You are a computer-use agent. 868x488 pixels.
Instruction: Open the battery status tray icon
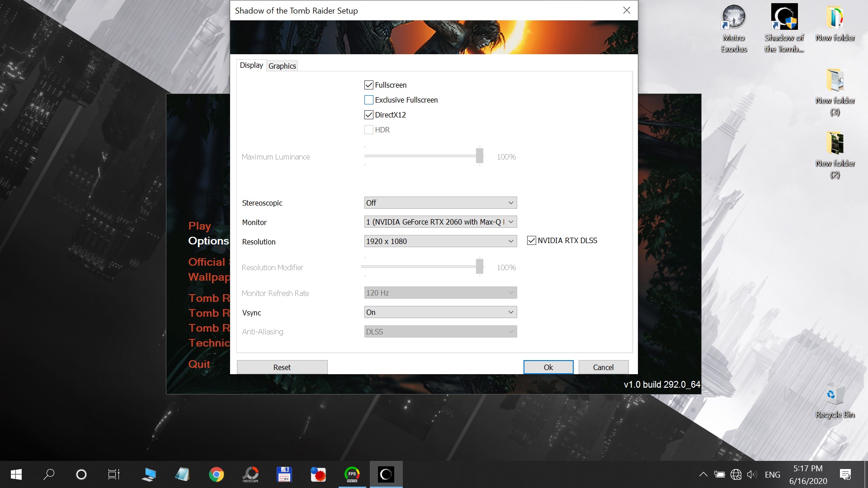pos(719,474)
